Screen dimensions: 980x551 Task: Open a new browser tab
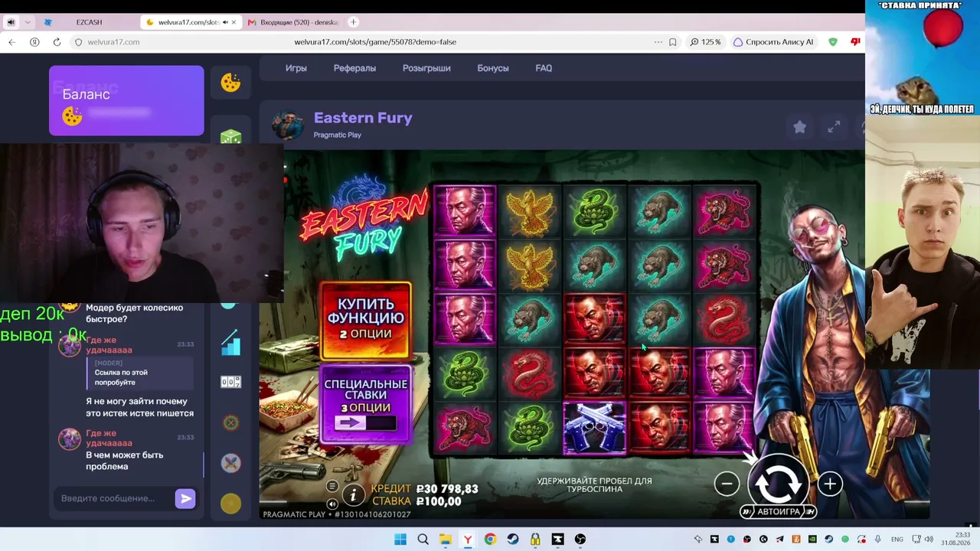[353, 22]
